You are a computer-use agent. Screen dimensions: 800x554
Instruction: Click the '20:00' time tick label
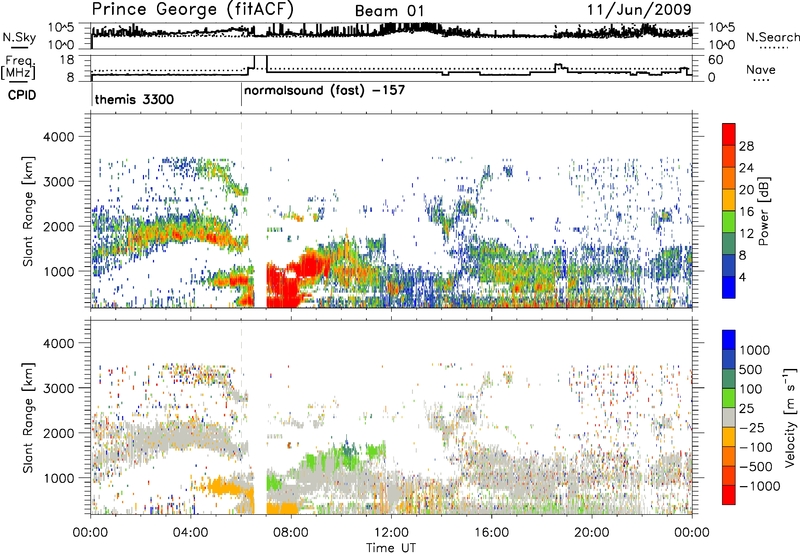click(x=591, y=533)
